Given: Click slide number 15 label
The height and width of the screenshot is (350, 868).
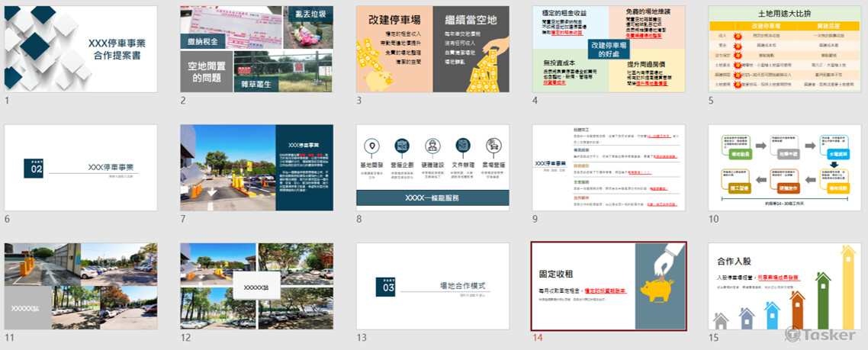Looking at the screenshot, I should point(714,338).
